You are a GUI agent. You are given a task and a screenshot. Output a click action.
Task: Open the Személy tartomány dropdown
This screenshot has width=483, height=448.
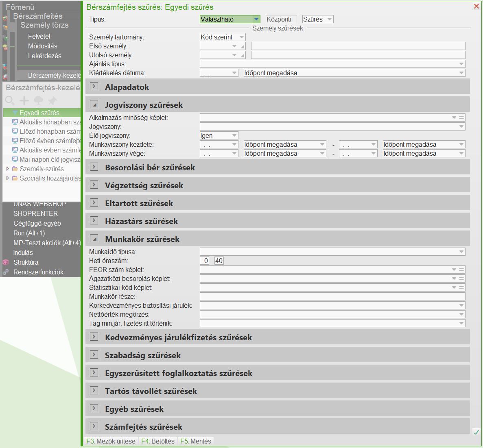pos(242,37)
